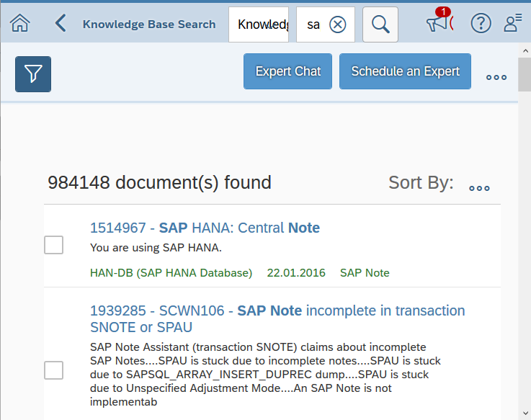Click the vertical scrollbar thumb

click(x=525, y=69)
